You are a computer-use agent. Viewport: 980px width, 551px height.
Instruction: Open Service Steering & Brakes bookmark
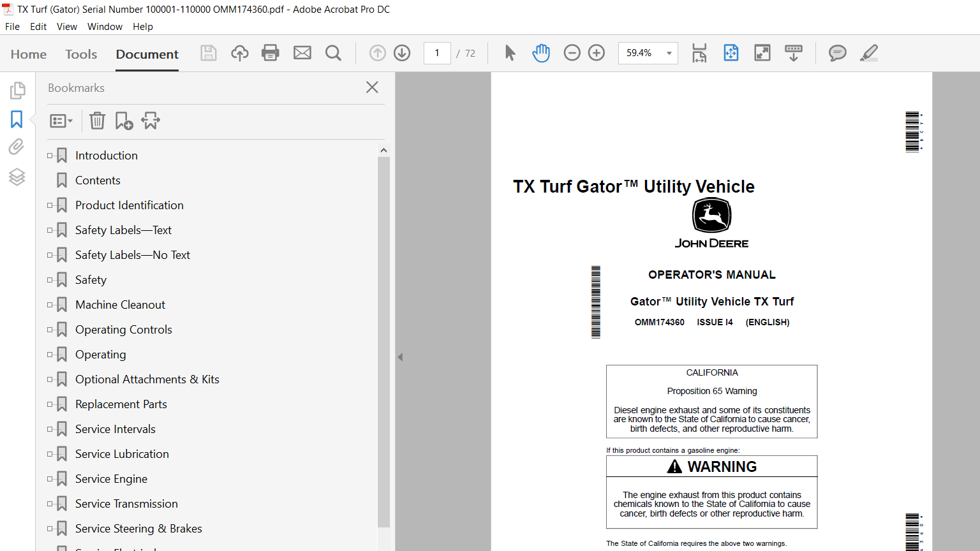(x=138, y=529)
